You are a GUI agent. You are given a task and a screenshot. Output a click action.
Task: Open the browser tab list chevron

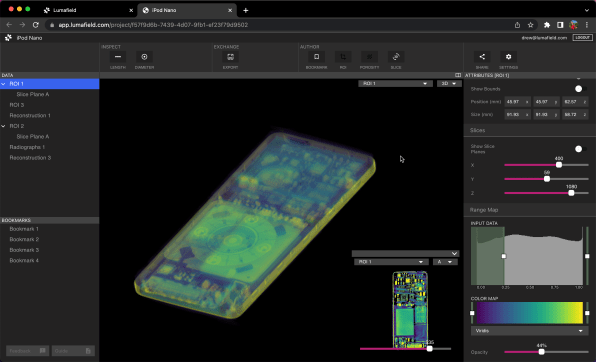(x=586, y=10)
